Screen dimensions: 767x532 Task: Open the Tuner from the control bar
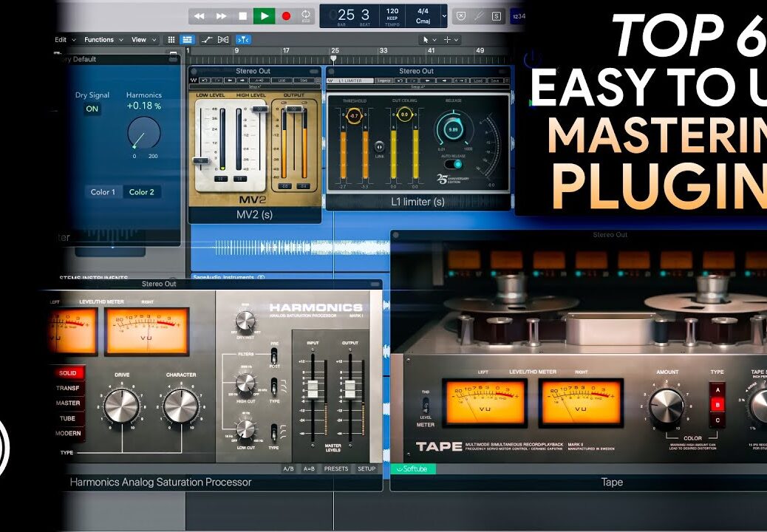pyautogui.click(x=479, y=16)
